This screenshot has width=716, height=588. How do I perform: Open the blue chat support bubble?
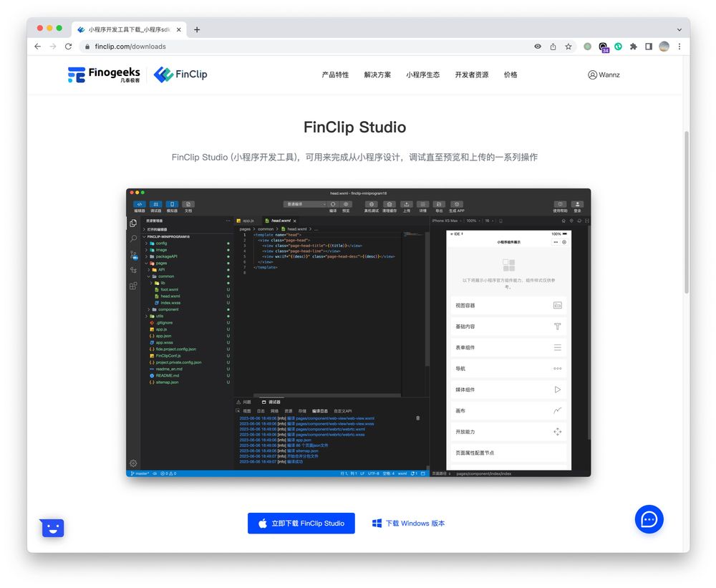click(649, 519)
